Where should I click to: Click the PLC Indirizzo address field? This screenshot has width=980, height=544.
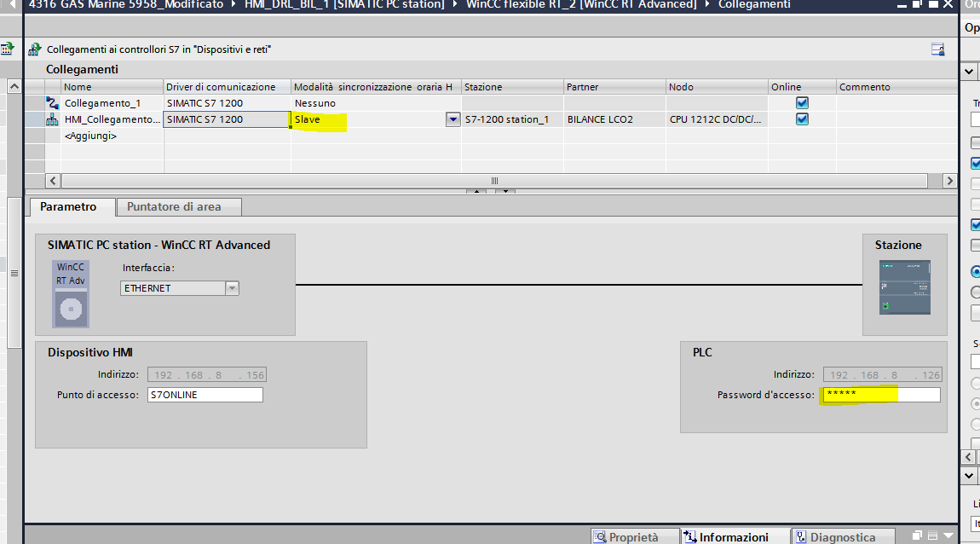tap(883, 374)
